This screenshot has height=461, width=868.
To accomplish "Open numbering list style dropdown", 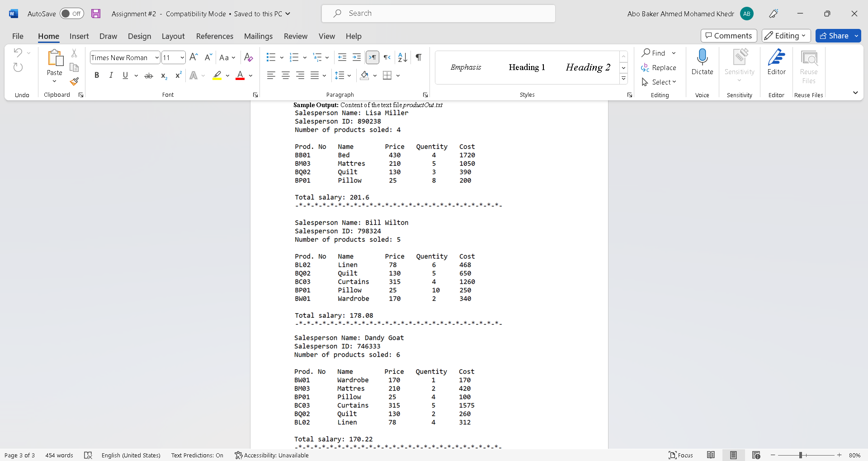I will [x=305, y=57].
